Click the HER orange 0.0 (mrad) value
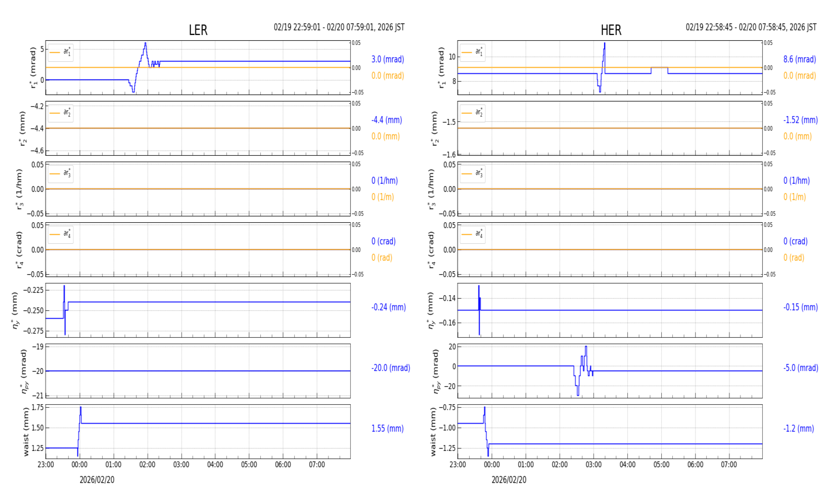This screenshot has height=504, width=824. 799,76
